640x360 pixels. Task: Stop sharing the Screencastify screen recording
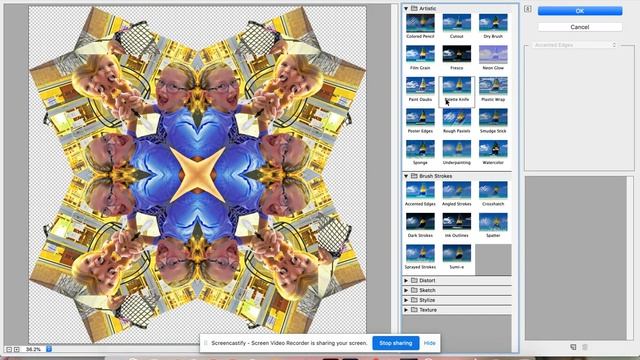tap(396, 343)
